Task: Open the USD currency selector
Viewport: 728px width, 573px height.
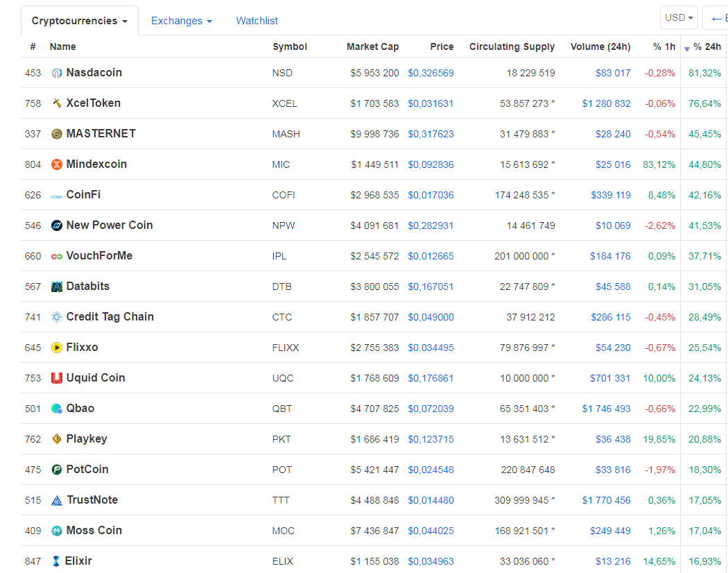Action: pos(679,17)
